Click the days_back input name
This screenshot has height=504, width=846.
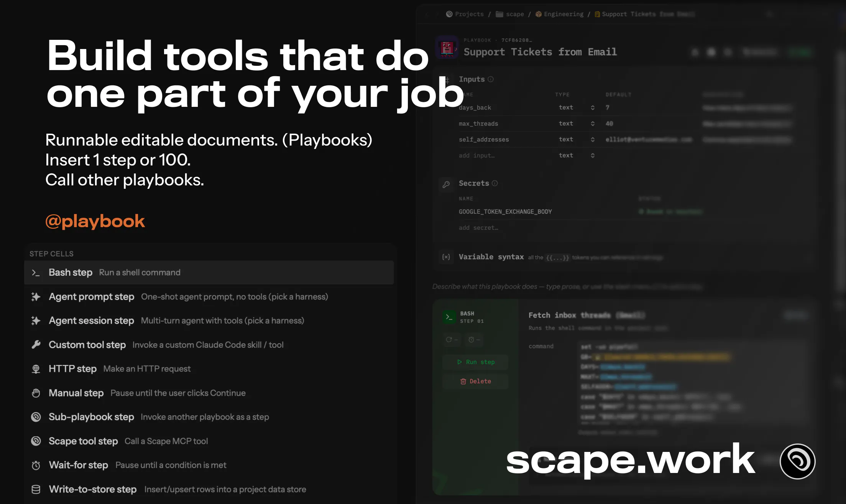click(x=475, y=108)
